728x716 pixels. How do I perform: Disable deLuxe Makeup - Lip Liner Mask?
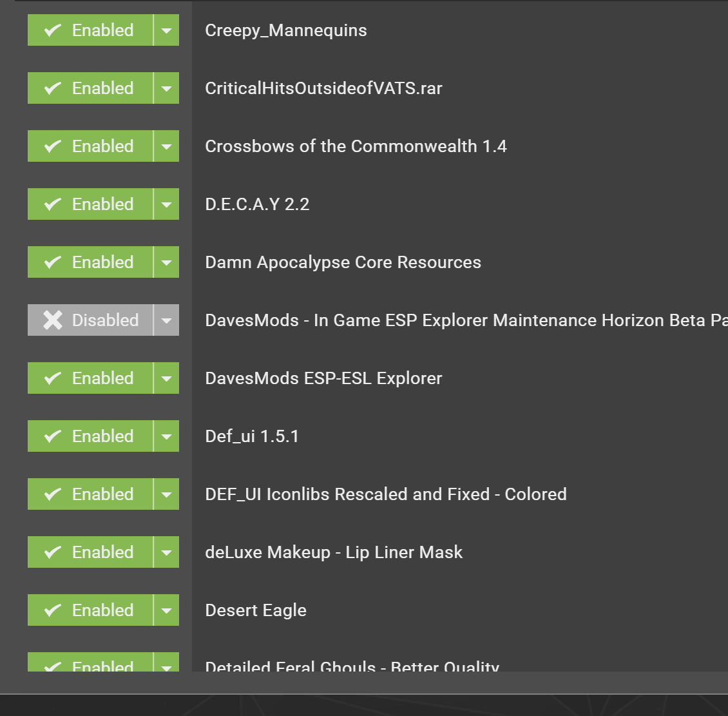coord(90,552)
